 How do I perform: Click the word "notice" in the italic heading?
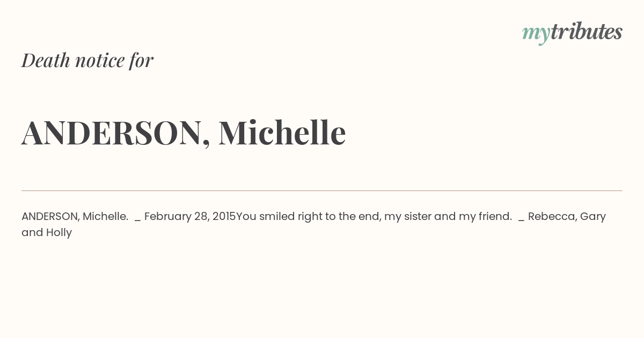(x=100, y=61)
